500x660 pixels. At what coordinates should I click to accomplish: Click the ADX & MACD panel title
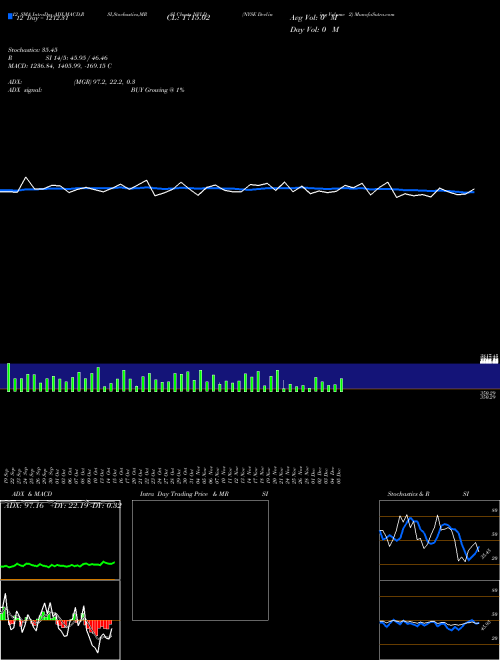[32, 494]
